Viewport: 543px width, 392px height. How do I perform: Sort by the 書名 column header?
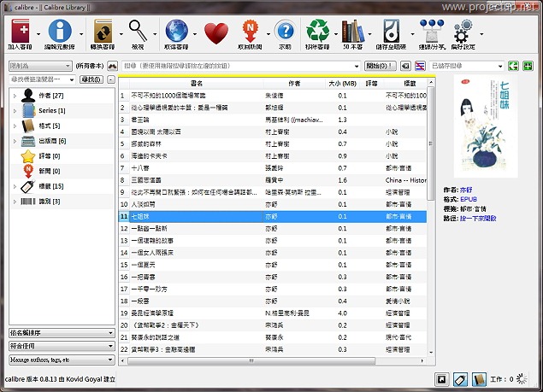tap(196, 84)
